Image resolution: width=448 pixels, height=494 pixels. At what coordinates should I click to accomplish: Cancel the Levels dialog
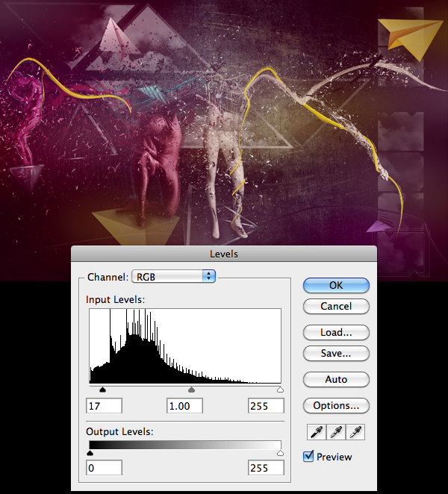pos(336,306)
